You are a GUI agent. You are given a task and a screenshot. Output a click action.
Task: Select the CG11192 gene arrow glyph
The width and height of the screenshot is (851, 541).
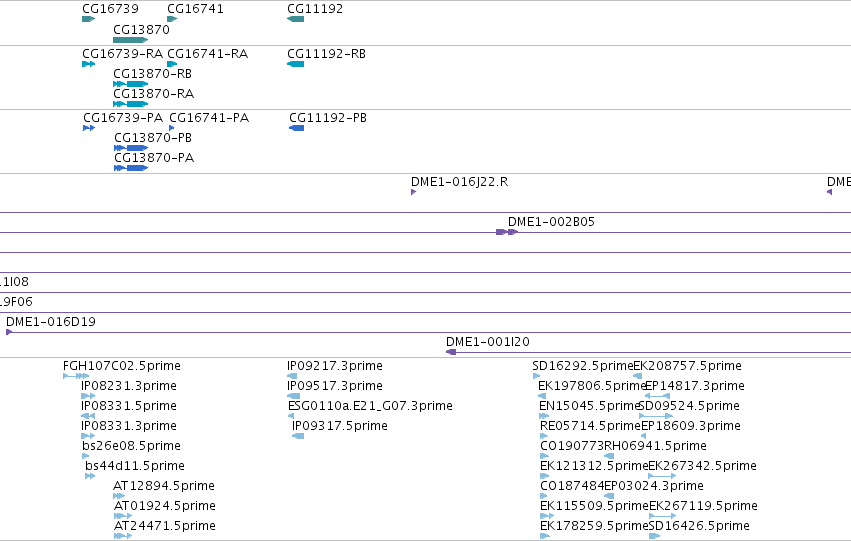pos(295,19)
